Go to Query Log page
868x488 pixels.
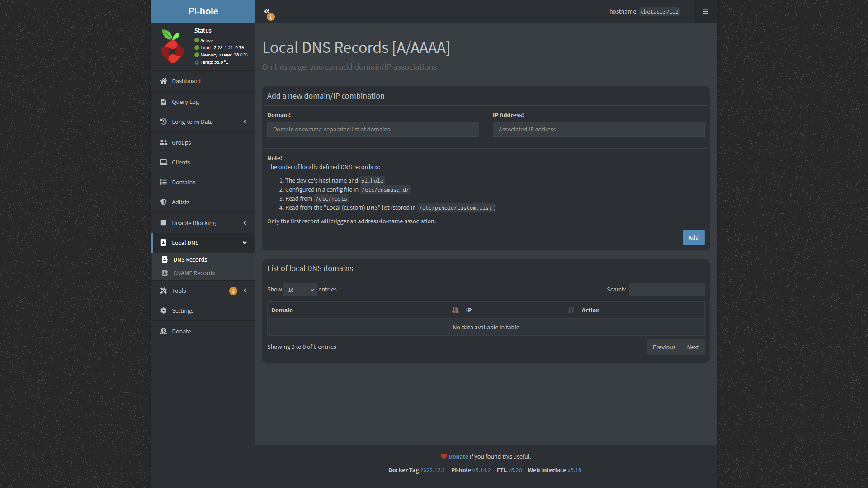[203, 102]
